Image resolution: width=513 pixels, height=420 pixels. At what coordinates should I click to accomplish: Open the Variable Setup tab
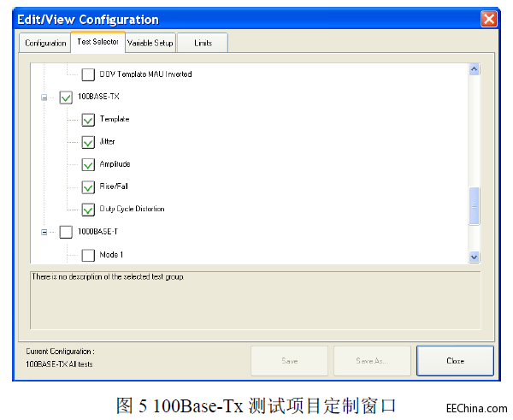[150, 43]
